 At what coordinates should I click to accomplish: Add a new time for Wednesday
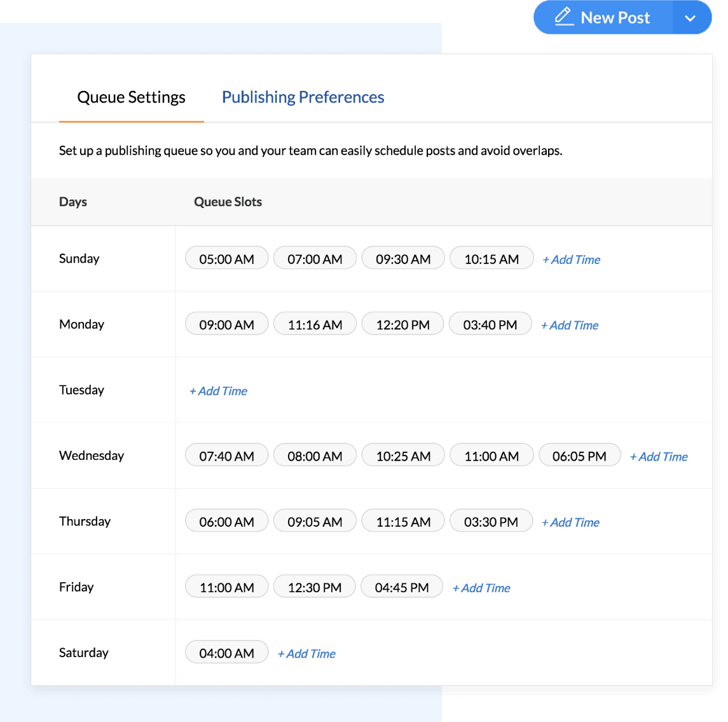[659, 457]
